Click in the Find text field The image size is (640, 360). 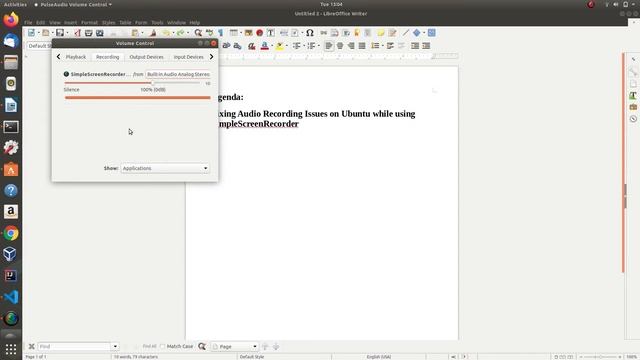point(75,347)
